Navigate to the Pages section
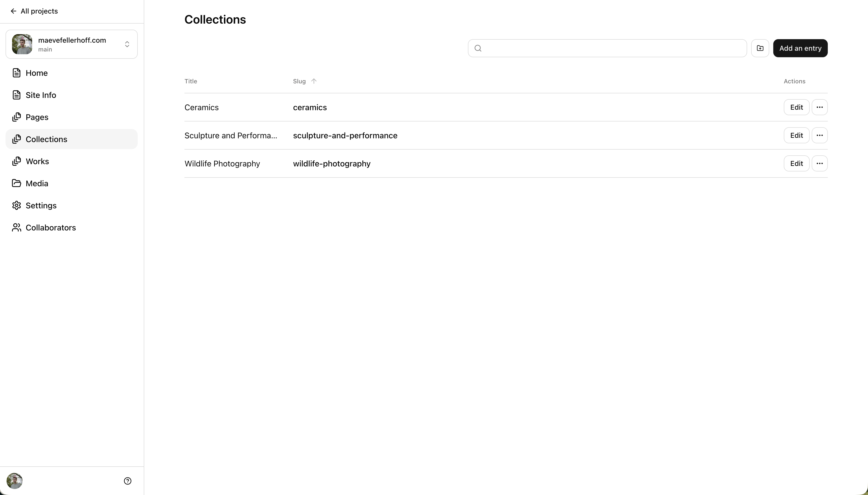Viewport: 868px width, 495px height. click(x=37, y=117)
